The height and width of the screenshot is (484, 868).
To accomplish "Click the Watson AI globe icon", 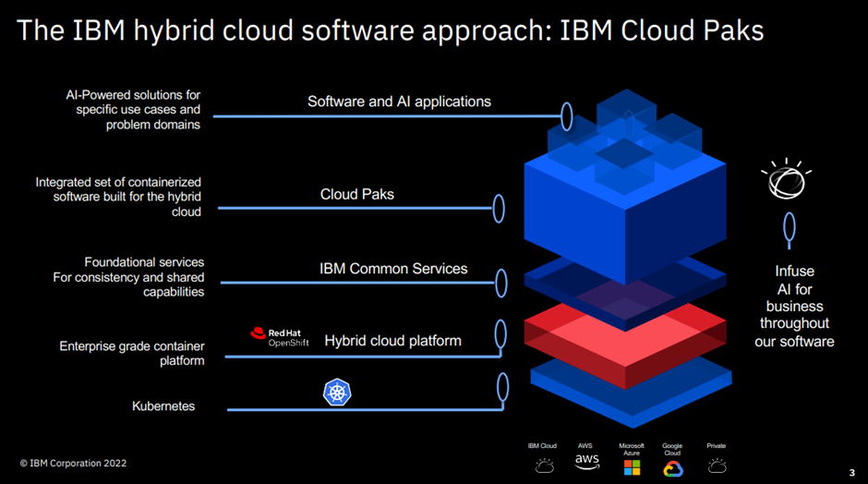I will point(786,179).
